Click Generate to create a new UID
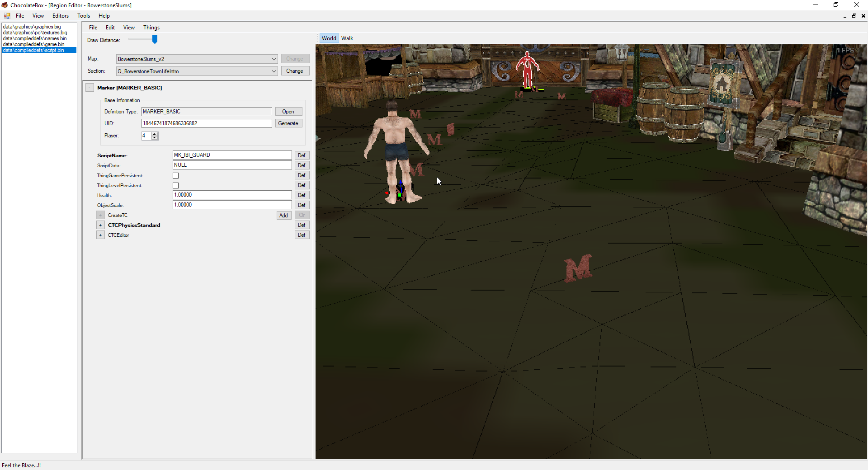Image resolution: width=868 pixels, height=470 pixels. [x=288, y=123]
